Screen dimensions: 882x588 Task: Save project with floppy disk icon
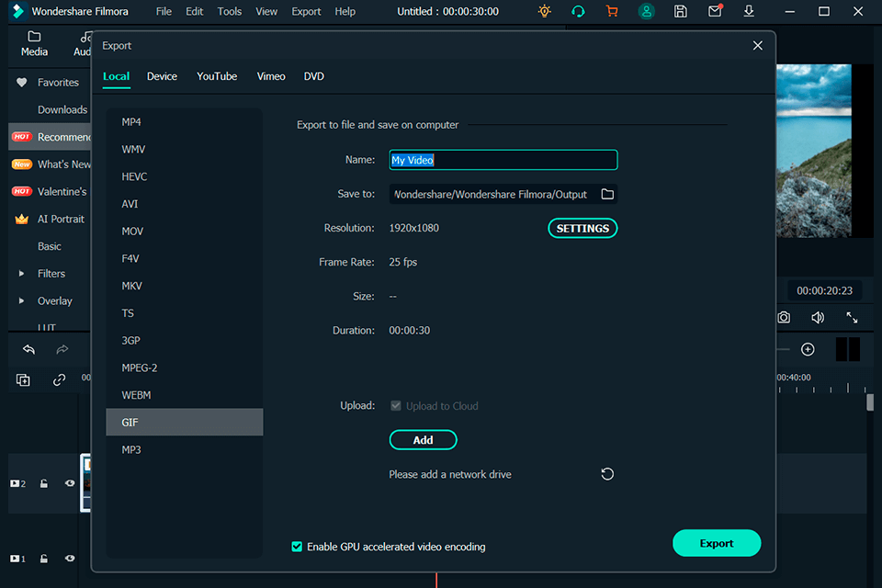(x=681, y=11)
